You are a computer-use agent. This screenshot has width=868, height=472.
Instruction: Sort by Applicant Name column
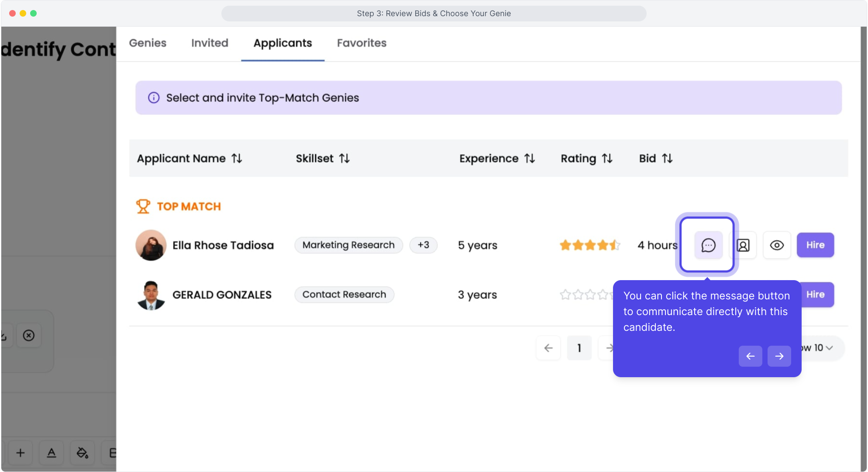coord(237,158)
